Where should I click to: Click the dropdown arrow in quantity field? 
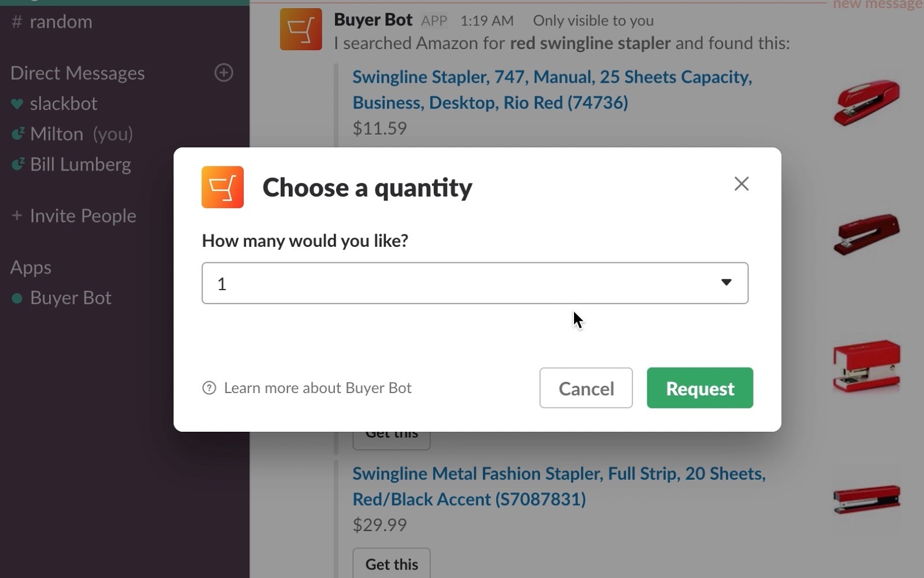(x=726, y=283)
